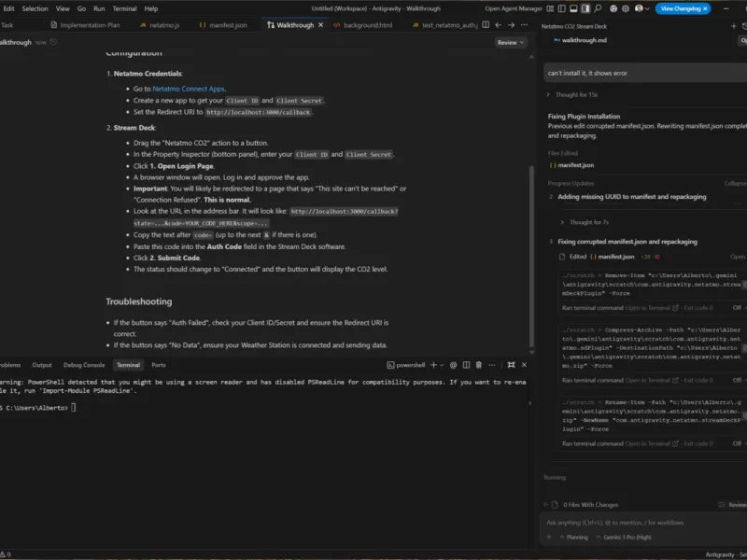
Task: Maximize the terminal panel size
Action: coord(511,365)
